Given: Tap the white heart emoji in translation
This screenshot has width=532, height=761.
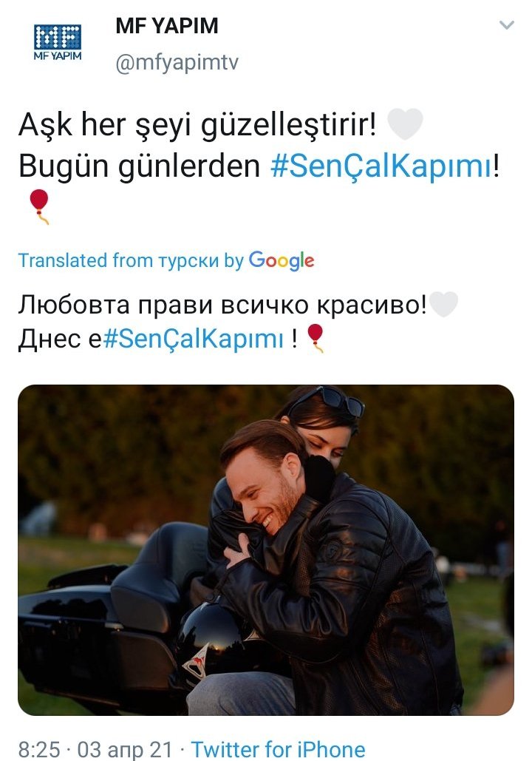Looking at the screenshot, I should coord(443,304).
